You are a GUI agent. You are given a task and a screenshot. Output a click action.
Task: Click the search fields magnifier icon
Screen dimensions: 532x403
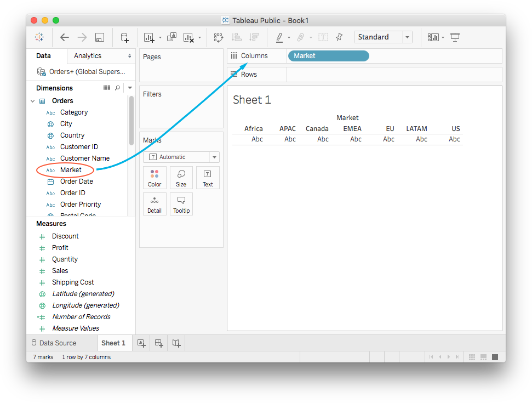pos(117,88)
